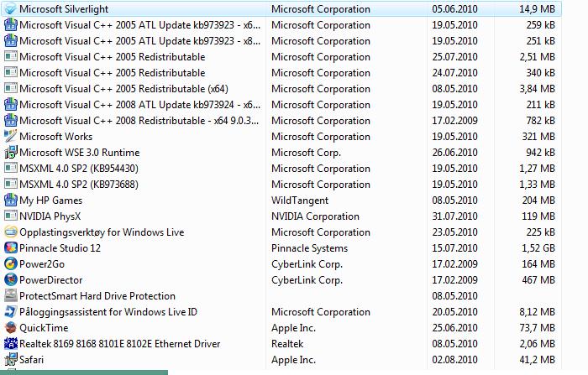Click the Power2Go disc icon
588x375 pixels.
pyautogui.click(x=11, y=263)
